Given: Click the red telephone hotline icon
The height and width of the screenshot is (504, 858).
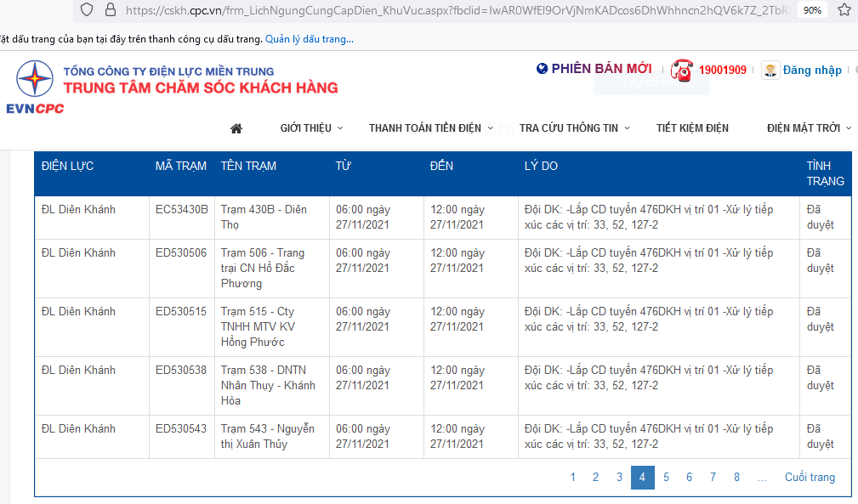Looking at the screenshot, I should 682,70.
